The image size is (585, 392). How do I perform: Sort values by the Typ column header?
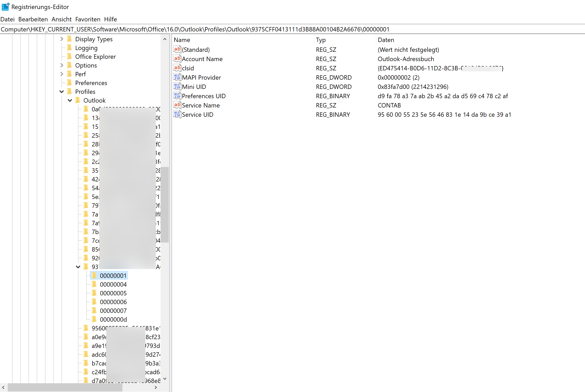pyautogui.click(x=321, y=40)
